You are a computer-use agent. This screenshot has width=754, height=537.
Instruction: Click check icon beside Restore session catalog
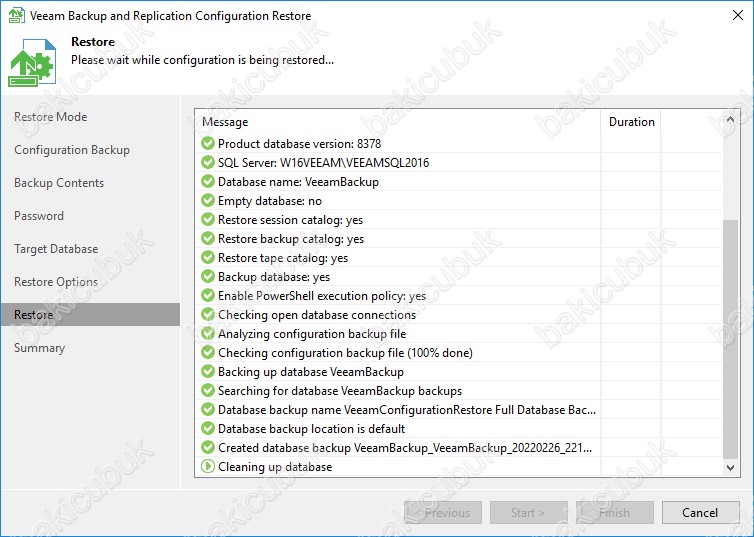[x=208, y=219]
